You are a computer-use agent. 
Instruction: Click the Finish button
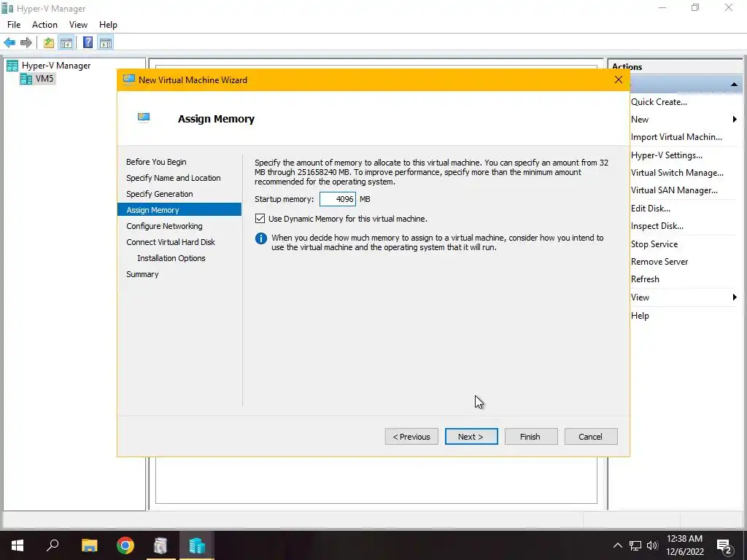(531, 437)
